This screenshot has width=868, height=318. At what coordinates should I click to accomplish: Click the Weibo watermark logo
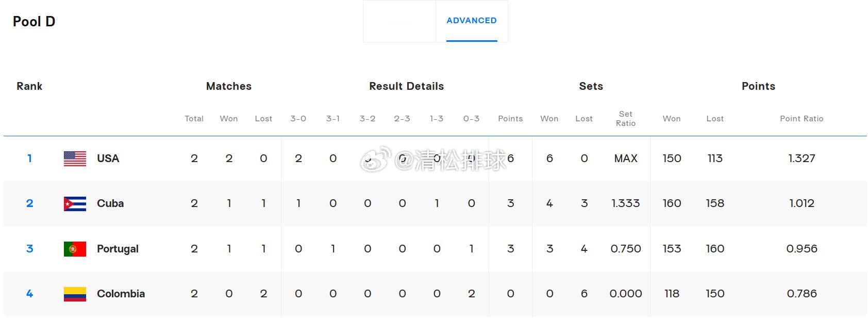pyautogui.click(x=375, y=160)
